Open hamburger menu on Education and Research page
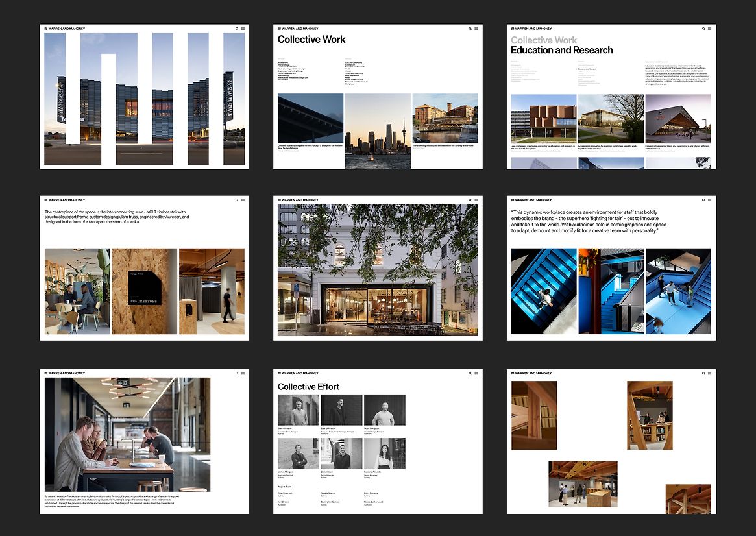This screenshot has height=536, width=756. (709, 29)
